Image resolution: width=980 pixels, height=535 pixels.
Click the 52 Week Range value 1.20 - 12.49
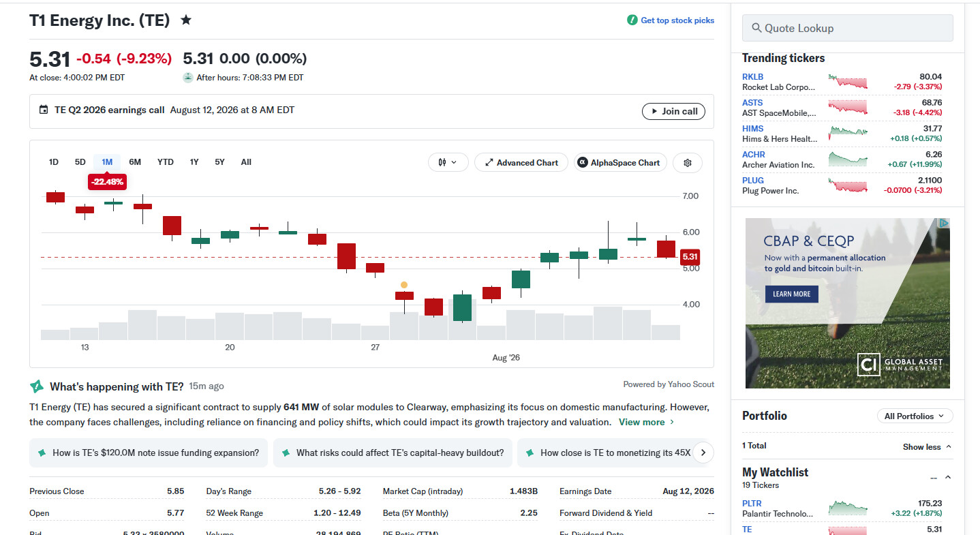point(337,513)
